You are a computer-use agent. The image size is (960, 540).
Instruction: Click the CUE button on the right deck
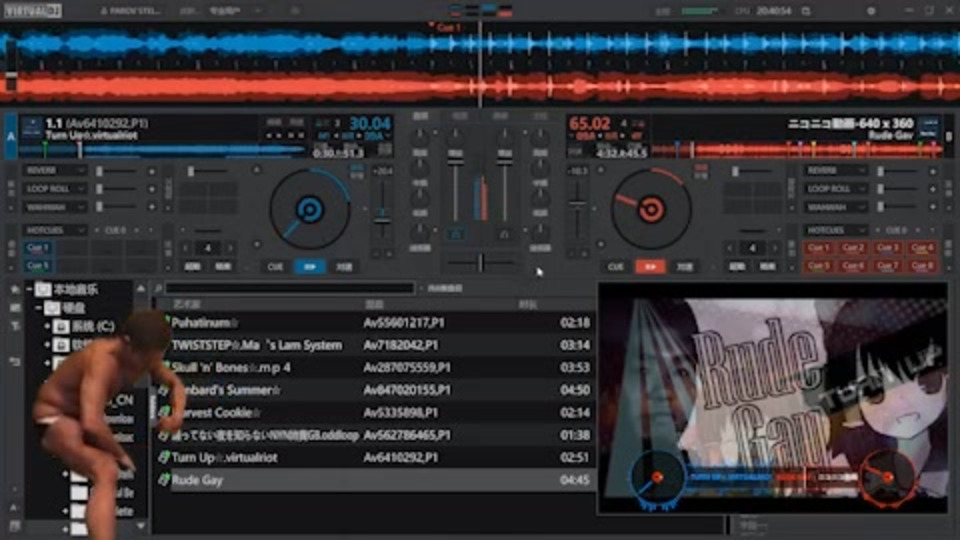coord(615,267)
